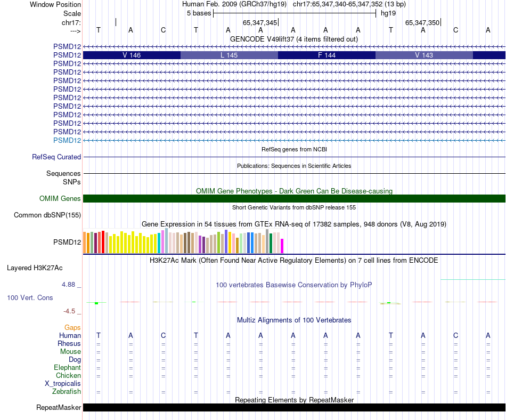Click the 65,347,350 position marker

tap(422, 22)
